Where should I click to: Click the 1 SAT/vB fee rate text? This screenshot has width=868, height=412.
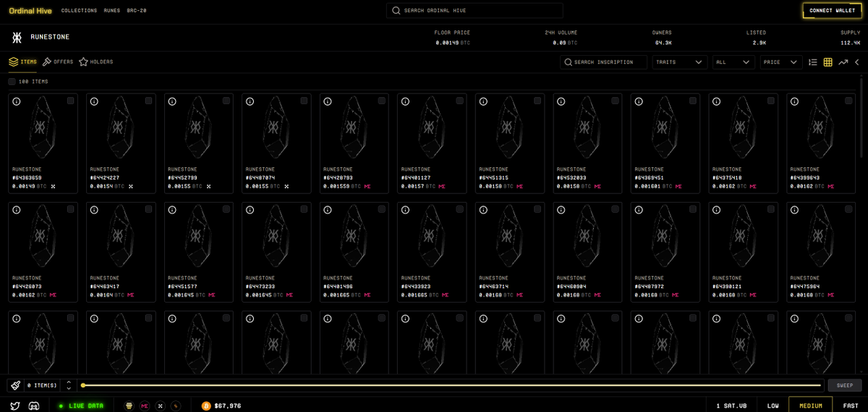[731, 405]
